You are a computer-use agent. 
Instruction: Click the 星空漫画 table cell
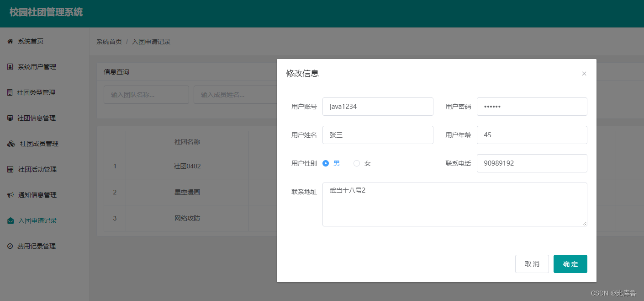(x=187, y=192)
